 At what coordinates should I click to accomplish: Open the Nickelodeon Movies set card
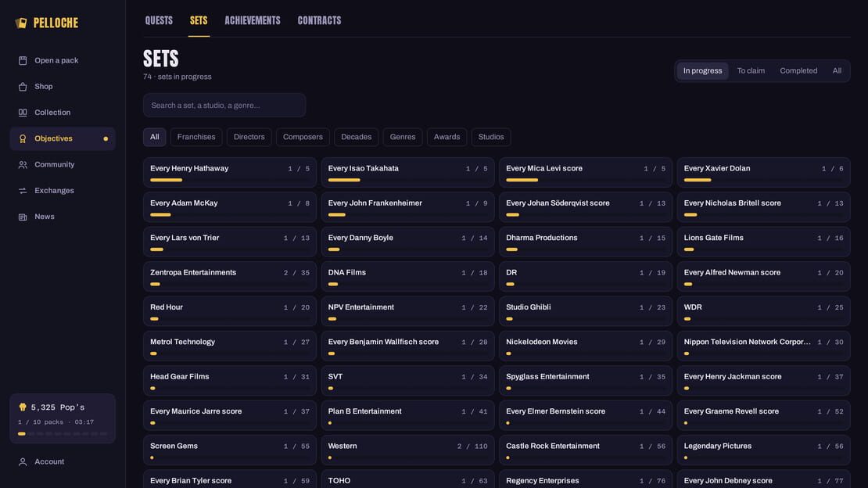[585, 346]
